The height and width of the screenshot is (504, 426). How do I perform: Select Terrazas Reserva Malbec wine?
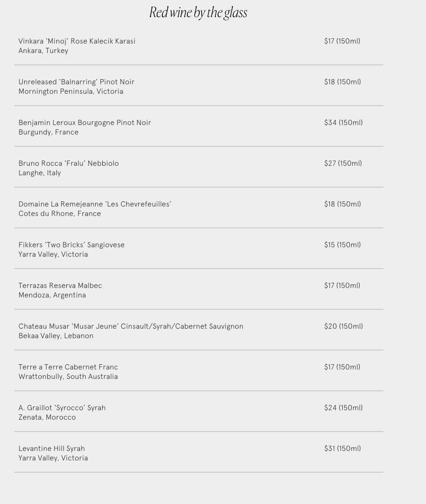pos(60,286)
